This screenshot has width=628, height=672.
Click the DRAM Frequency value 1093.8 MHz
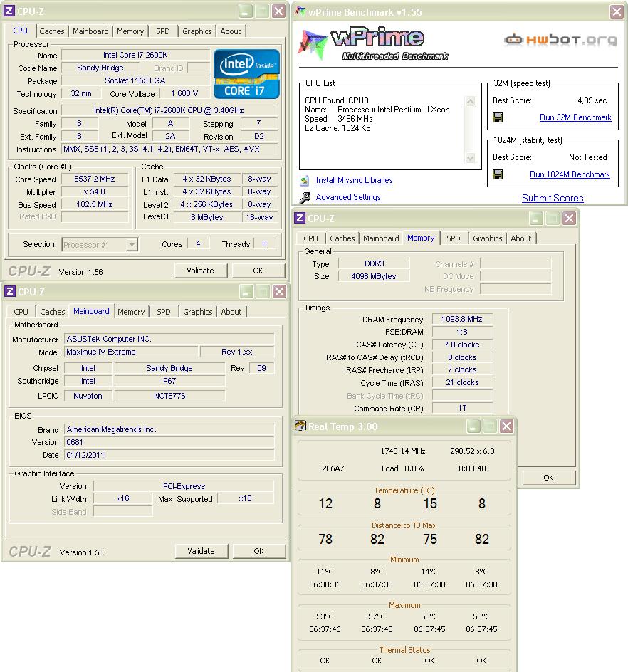click(x=462, y=320)
